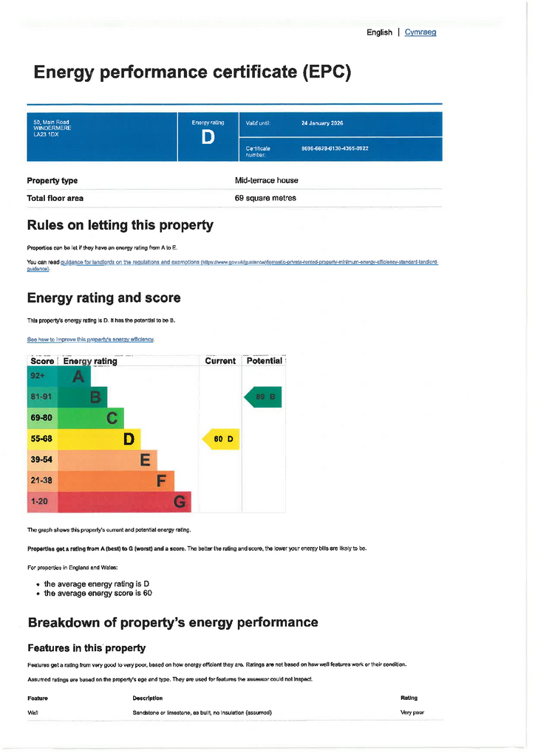Select the orange F rating band

click(x=100, y=481)
